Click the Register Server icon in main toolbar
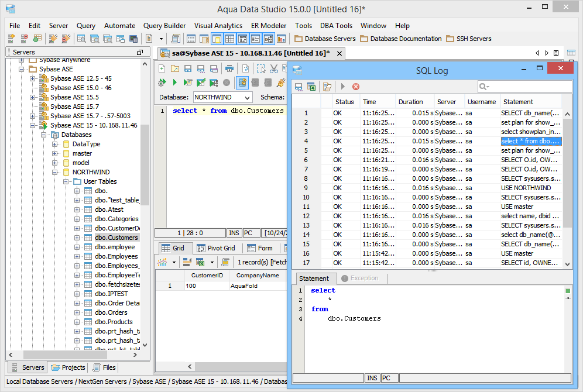This screenshot has height=392, width=583. 11,38
